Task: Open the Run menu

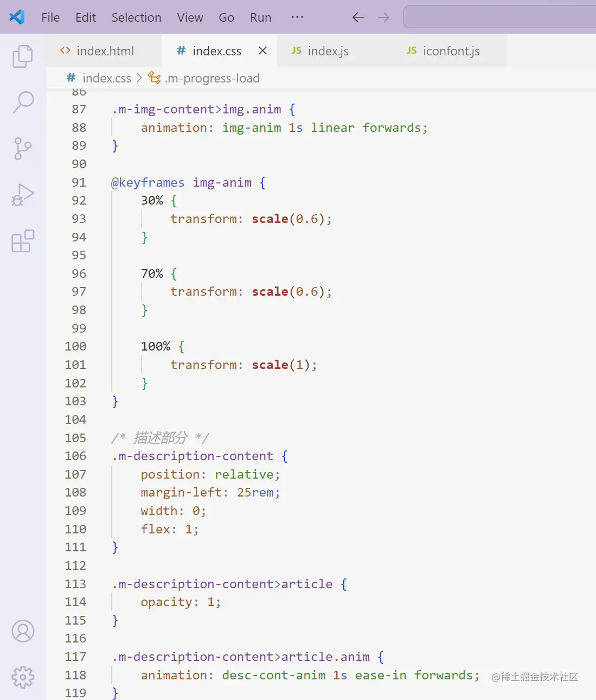Action: [260, 17]
